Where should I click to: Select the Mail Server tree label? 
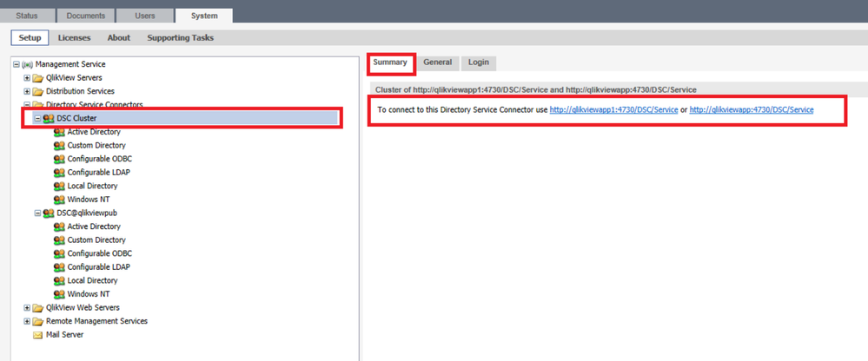[x=65, y=334]
